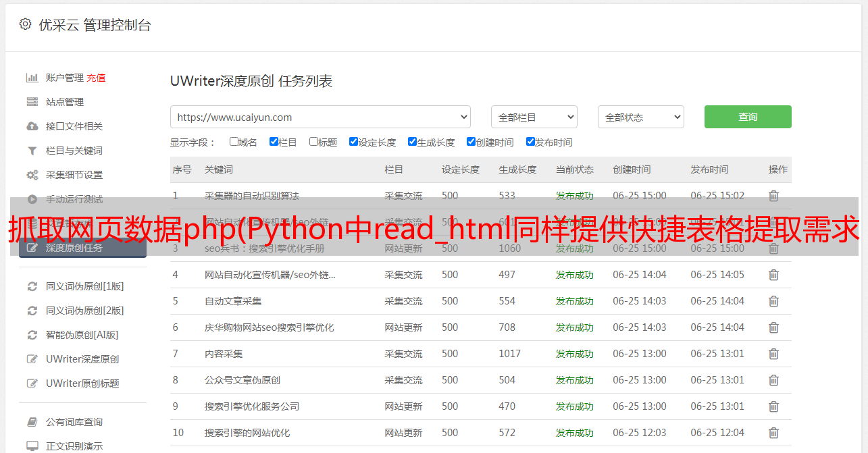Click keyword 内容采集
868x453 pixels.
pyautogui.click(x=224, y=354)
